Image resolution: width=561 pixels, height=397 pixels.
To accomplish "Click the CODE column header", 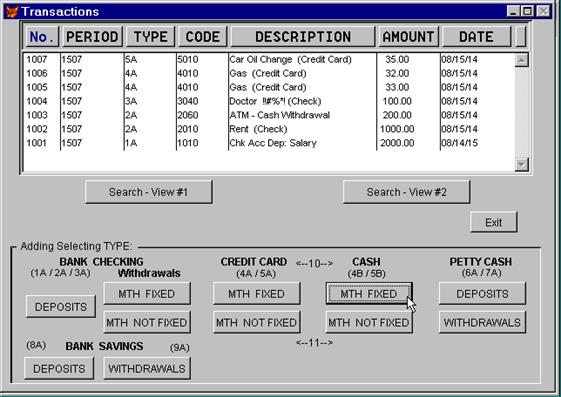I will click(x=203, y=36).
